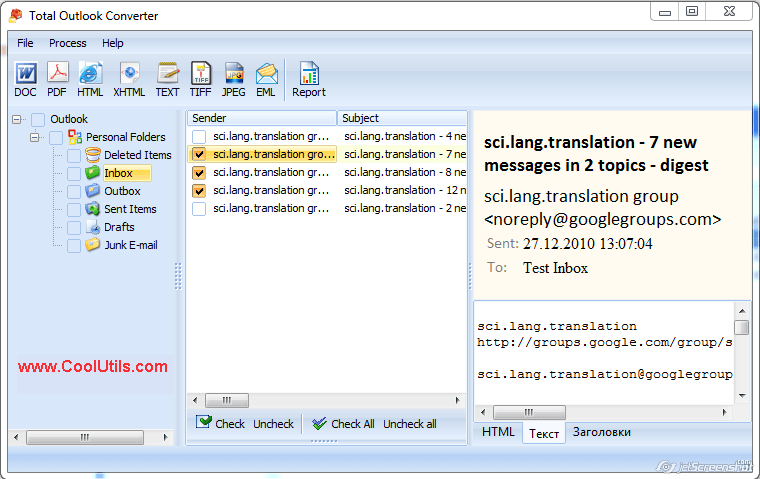
Task: Tick the first email row checkbox
Action: click(x=200, y=137)
